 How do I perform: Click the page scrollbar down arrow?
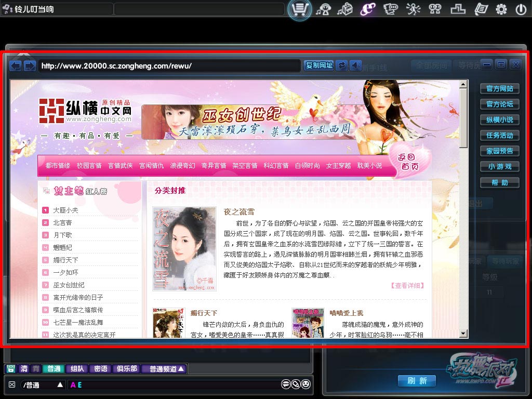[463, 334]
